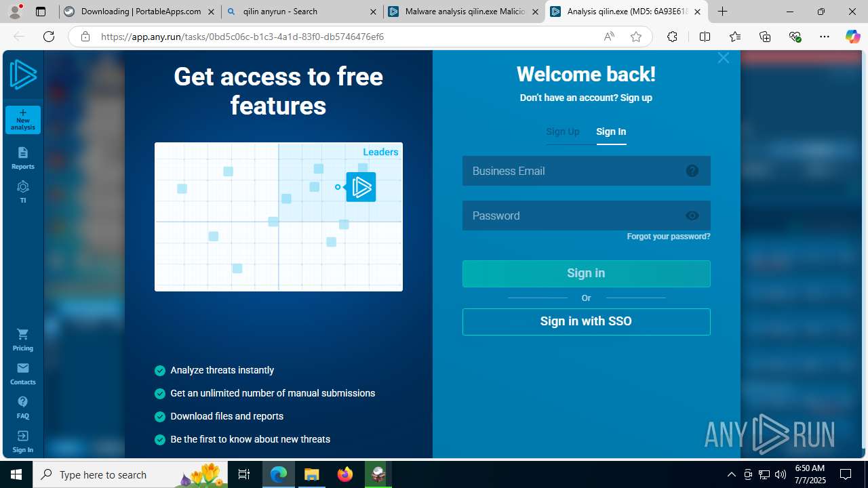The width and height of the screenshot is (868, 488).
Task: Open Tab actions menu icon
Action: point(41,12)
